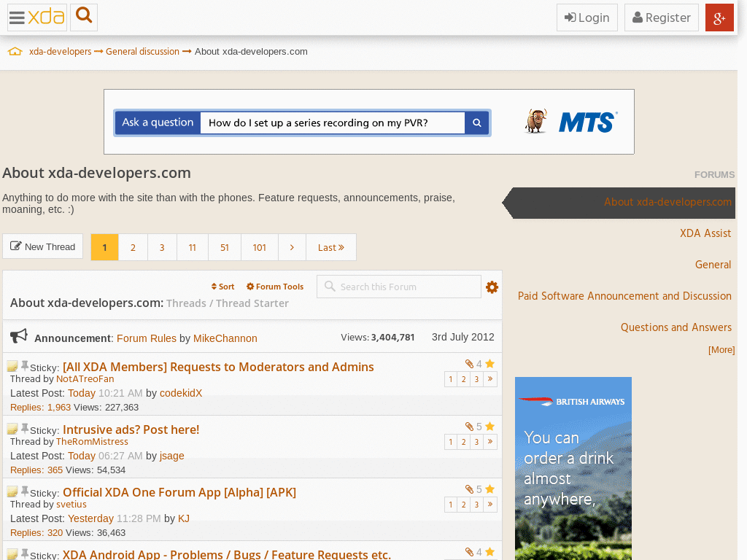Viewport: 747px width, 560px height.
Task: Select XDA Assist in forums sidebar
Action: (705, 233)
